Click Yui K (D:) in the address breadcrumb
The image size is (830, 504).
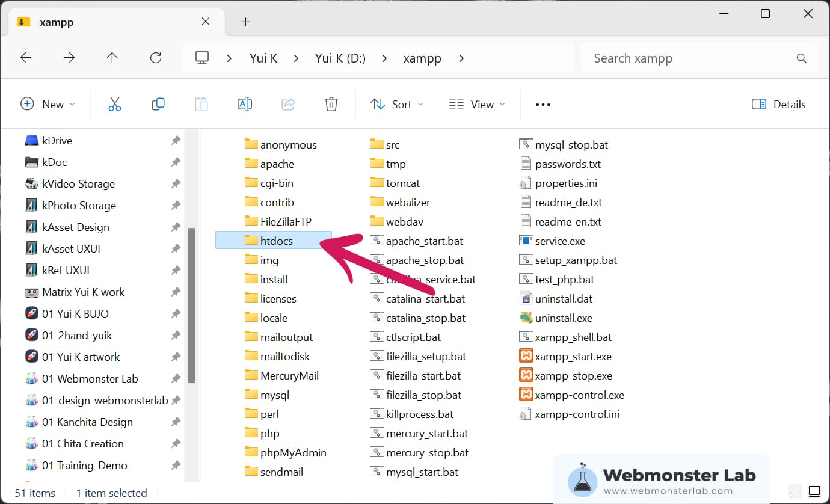340,58
